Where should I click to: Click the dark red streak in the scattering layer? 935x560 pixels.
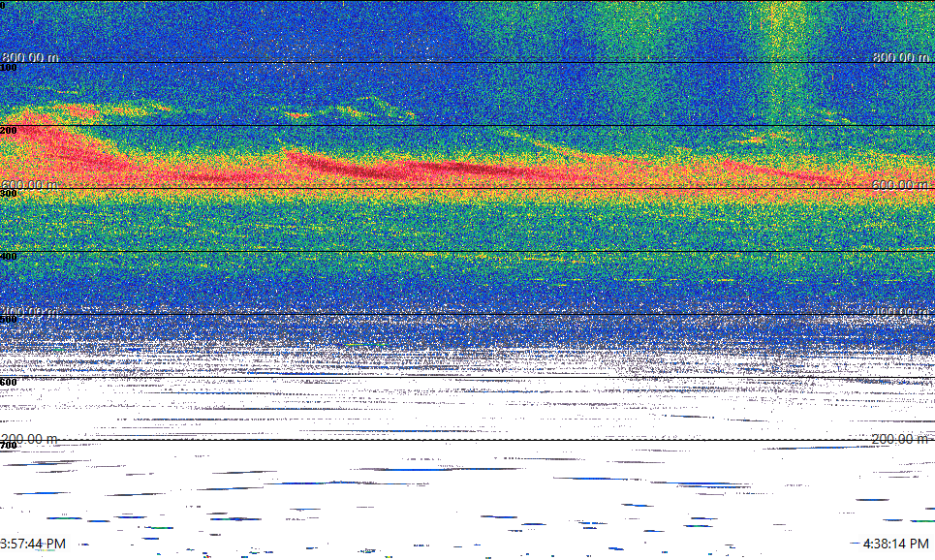coord(417,168)
